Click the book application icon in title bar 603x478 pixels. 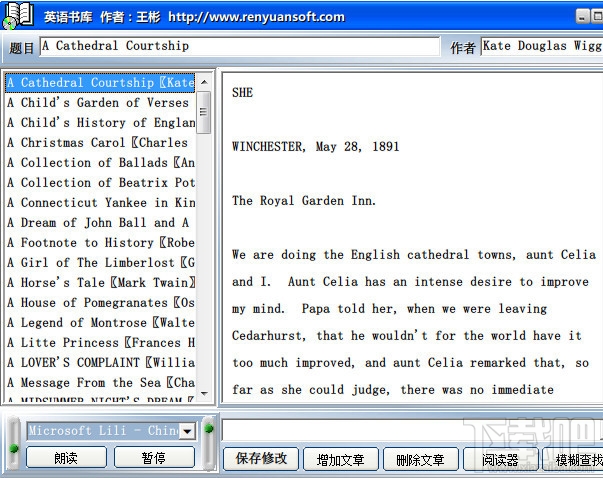pos(17,16)
